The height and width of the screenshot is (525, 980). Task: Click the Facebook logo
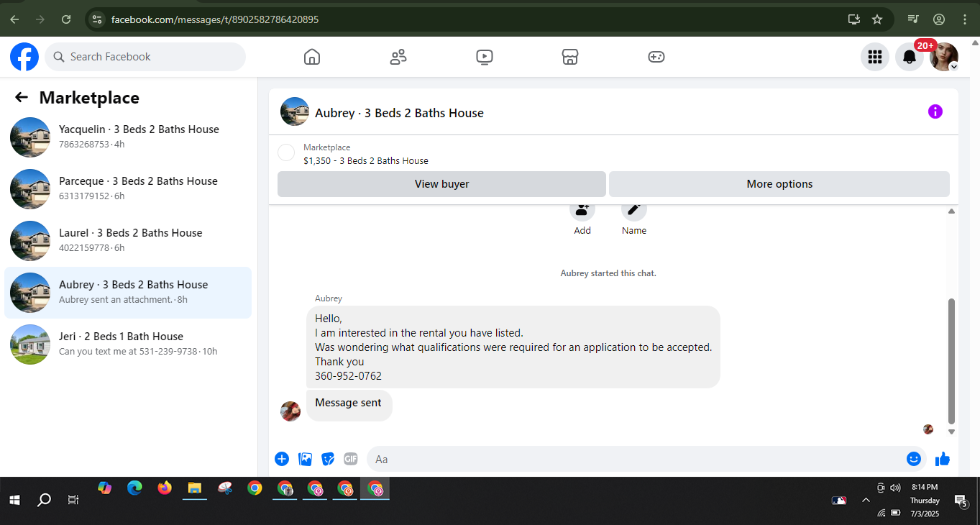point(24,57)
